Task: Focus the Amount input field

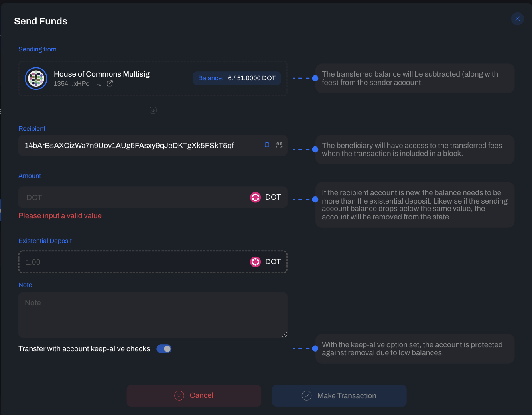Action: coord(132,197)
